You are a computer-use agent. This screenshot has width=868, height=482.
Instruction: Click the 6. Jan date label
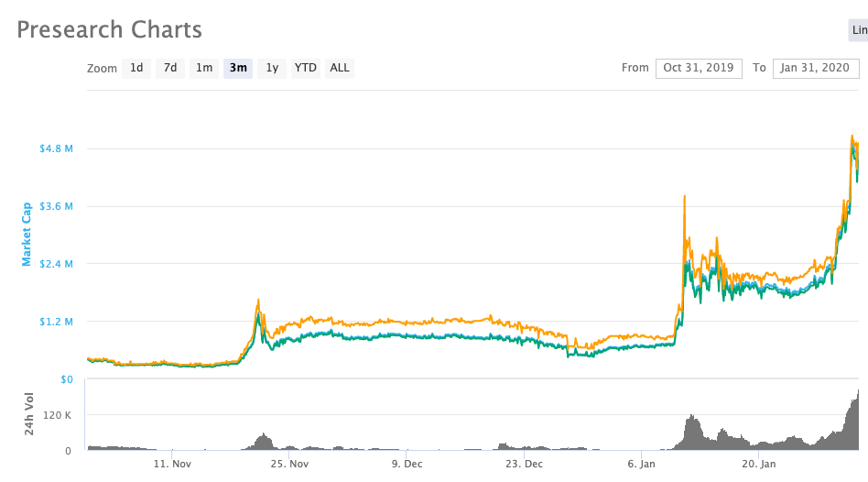(x=641, y=465)
